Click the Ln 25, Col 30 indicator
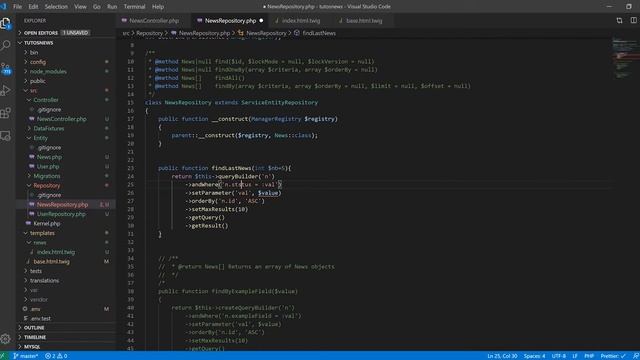 pyautogui.click(x=502, y=356)
